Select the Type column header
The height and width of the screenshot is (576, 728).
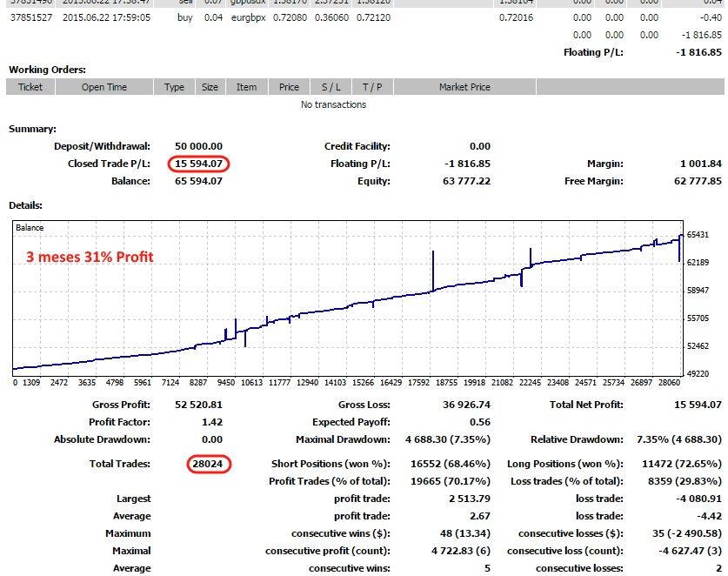[x=175, y=87]
